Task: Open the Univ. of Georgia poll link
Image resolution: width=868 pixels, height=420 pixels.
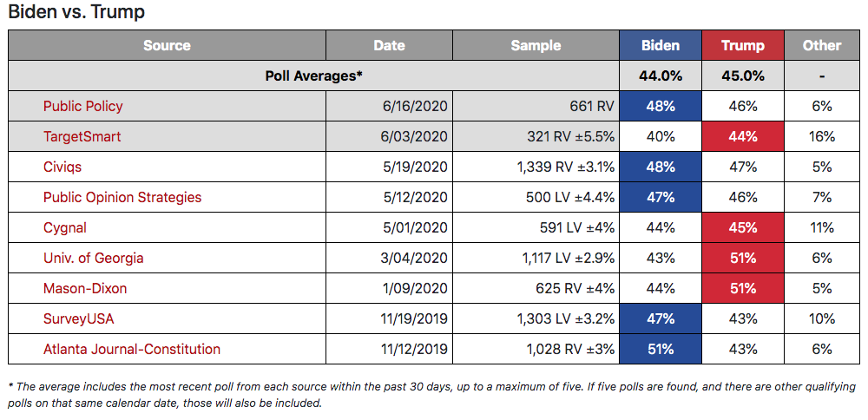Action: (94, 258)
